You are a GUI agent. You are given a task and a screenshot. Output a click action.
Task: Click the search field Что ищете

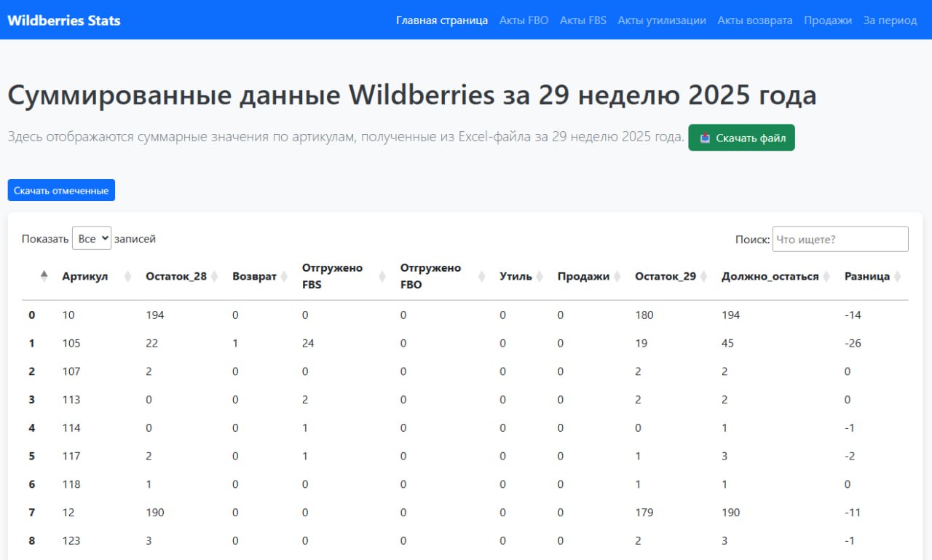pyautogui.click(x=839, y=239)
